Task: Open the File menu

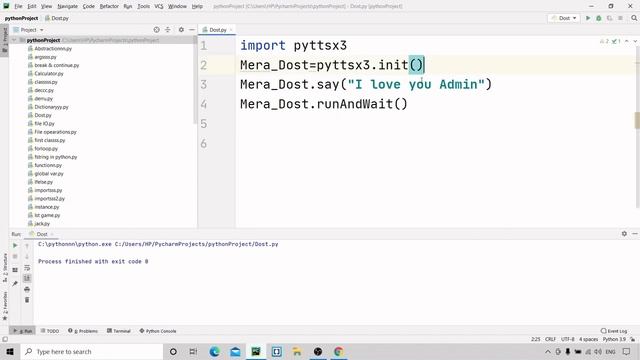Action: coord(18,6)
